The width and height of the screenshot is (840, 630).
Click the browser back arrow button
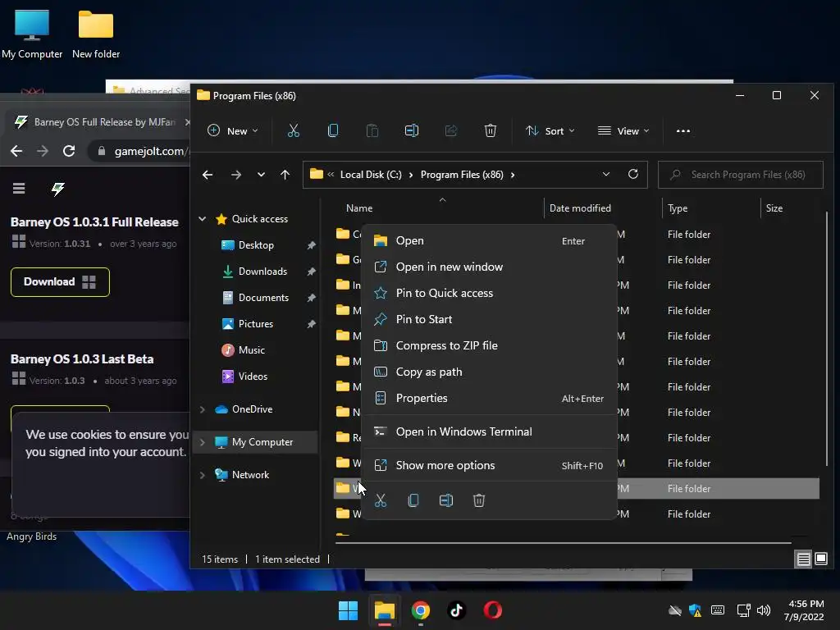[16, 151]
